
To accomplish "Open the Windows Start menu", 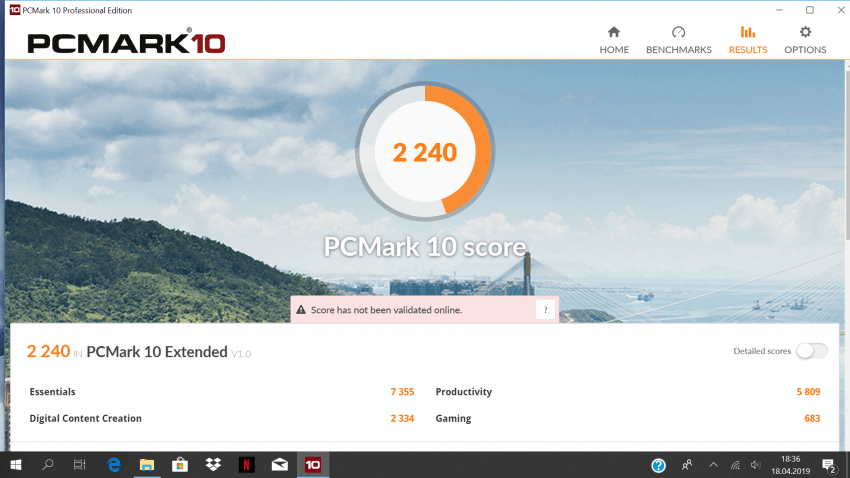I will pos(16,465).
